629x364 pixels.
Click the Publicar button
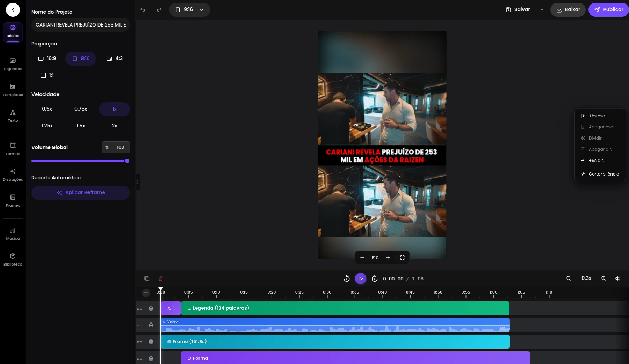point(609,9)
